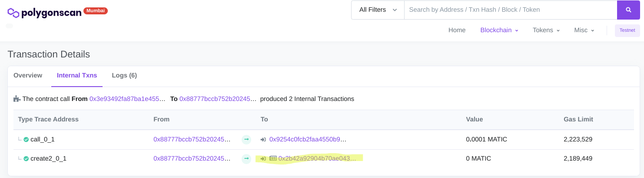This screenshot has width=644, height=178.
Task: Go to Home in navigation
Action: click(457, 30)
